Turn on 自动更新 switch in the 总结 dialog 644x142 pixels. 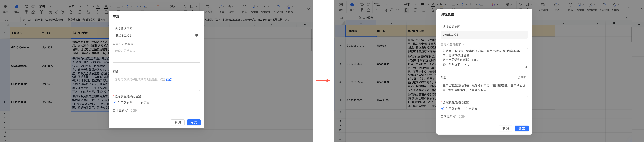coord(134,110)
